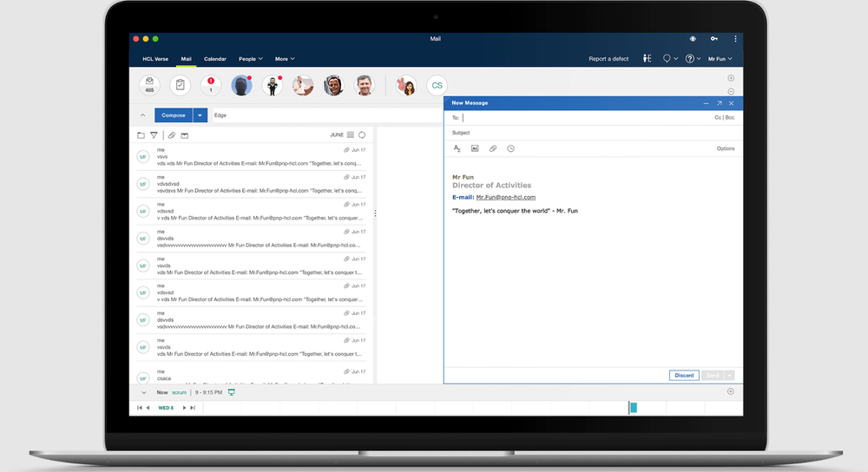Screen dimensions: 868x472
Task: Collapse the calendar bar chevron
Action: tap(143, 392)
